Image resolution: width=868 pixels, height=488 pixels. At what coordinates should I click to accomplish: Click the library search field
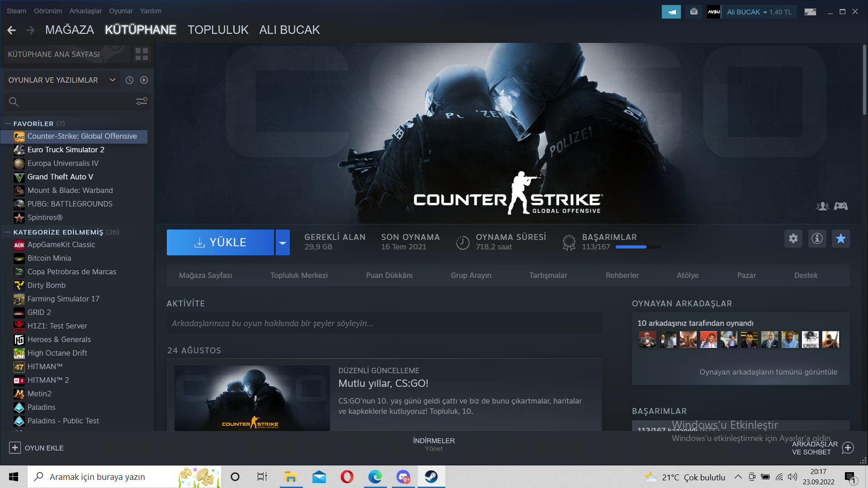(68, 102)
